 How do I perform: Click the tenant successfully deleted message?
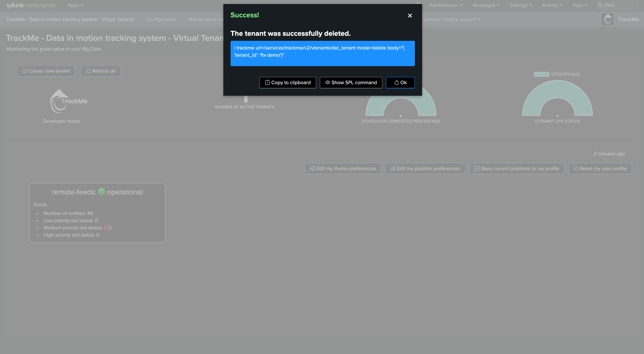click(290, 33)
